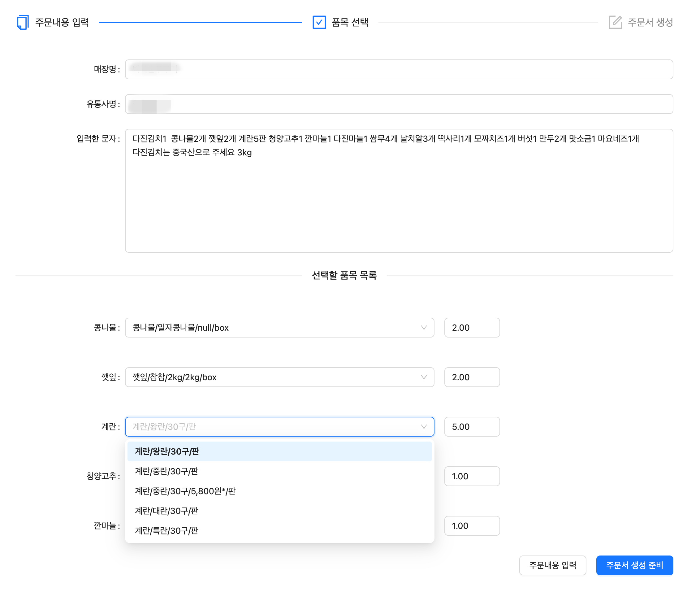Click the 청양고추 quantity field
This screenshot has width=700, height=597.
[x=472, y=476]
